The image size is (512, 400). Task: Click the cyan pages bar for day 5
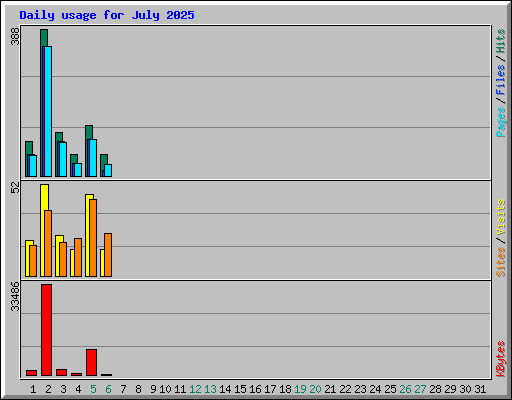coord(93,158)
